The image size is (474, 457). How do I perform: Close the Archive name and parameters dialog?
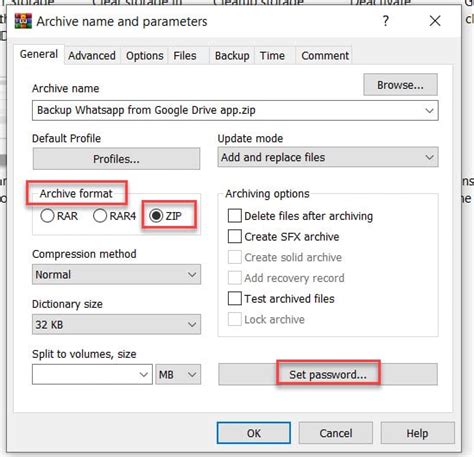[435, 21]
